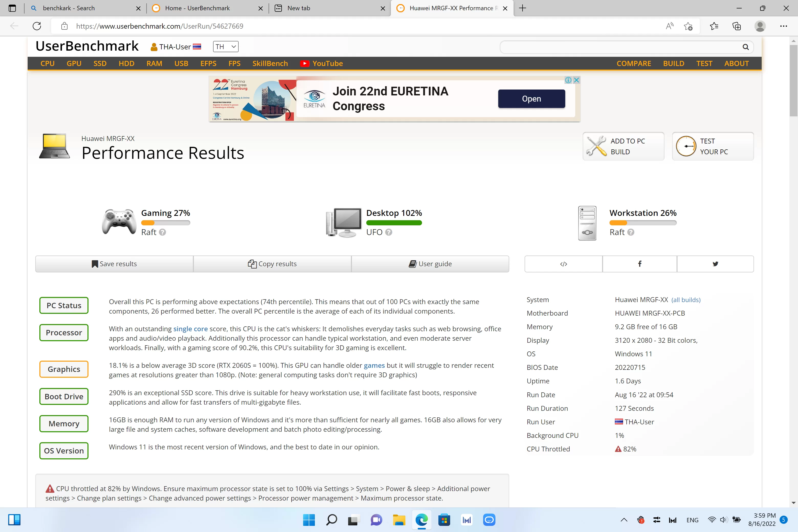Open help for Gaming Raft rating
Image resolution: width=798 pixels, height=532 pixels.
coord(162,232)
